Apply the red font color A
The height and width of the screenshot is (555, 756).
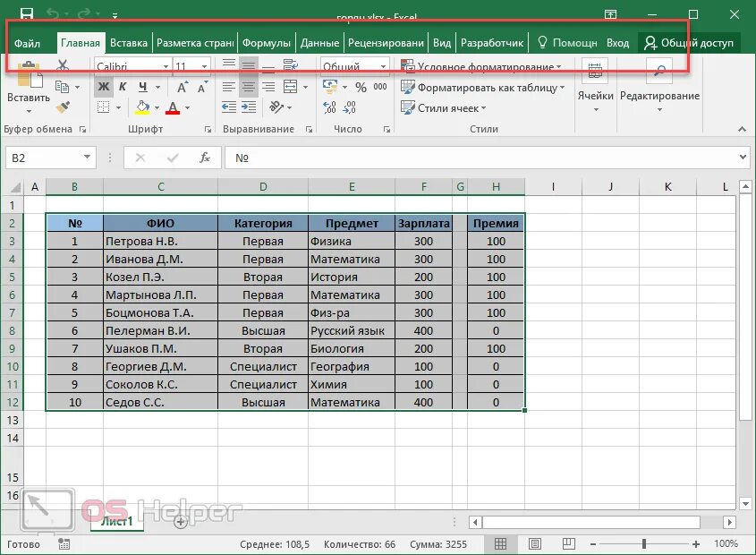click(x=173, y=107)
